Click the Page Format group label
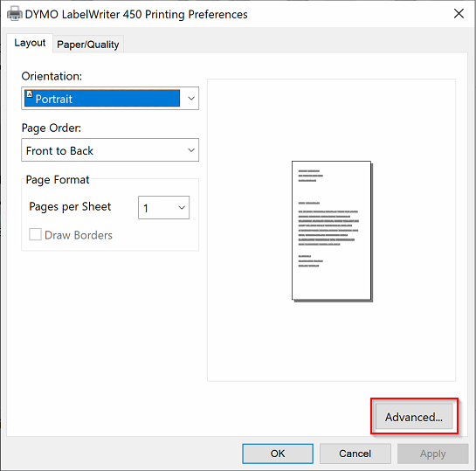This screenshot has height=471, width=476. [58, 180]
